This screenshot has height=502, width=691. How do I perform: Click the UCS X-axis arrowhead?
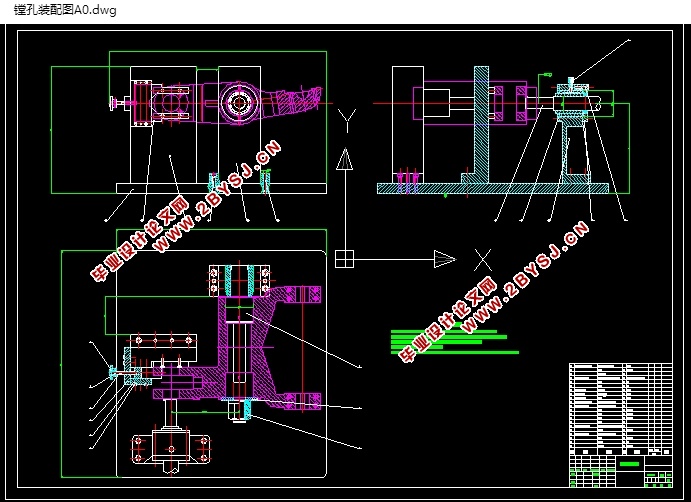coord(445,259)
